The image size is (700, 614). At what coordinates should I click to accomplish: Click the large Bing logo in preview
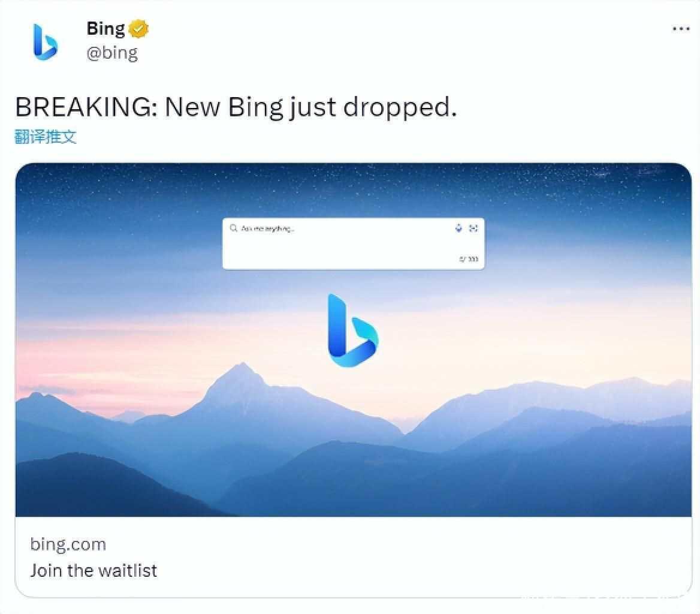coord(352,330)
